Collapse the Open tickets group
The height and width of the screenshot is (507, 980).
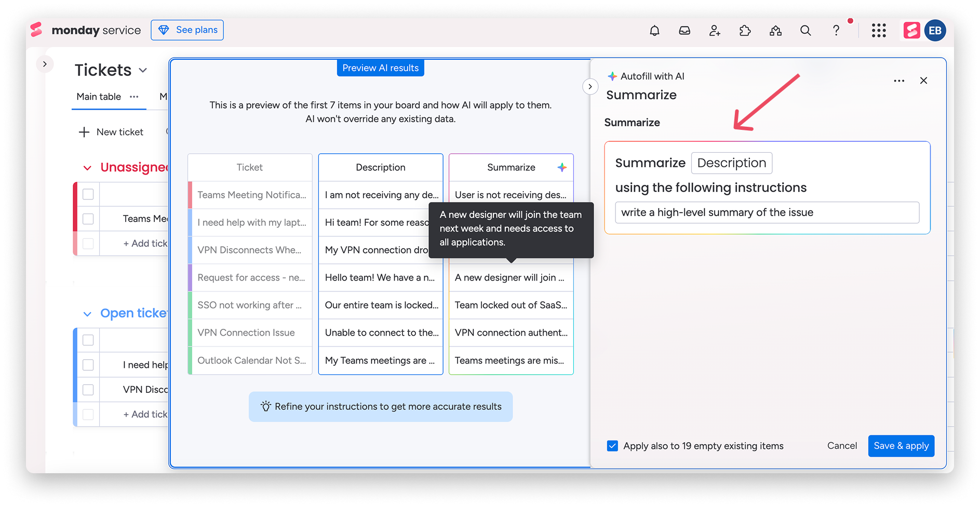pyautogui.click(x=87, y=314)
